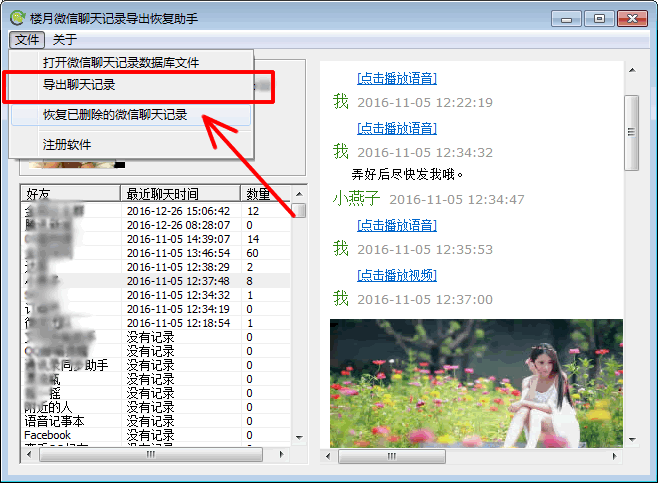This screenshot has height=483, width=658.
Task: Sort the list by the 好友 column header
Action: pos(70,193)
